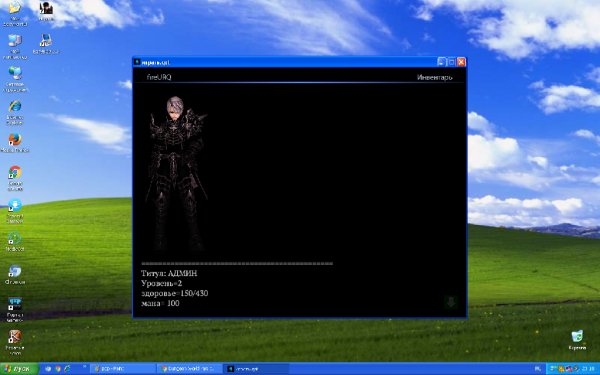Expand the Quick Launch overflow chevron
The width and height of the screenshot is (600, 375).
[84, 367]
